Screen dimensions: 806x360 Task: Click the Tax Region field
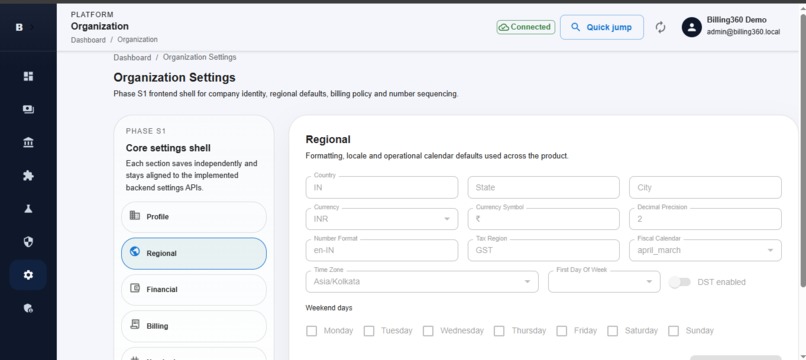point(543,250)
